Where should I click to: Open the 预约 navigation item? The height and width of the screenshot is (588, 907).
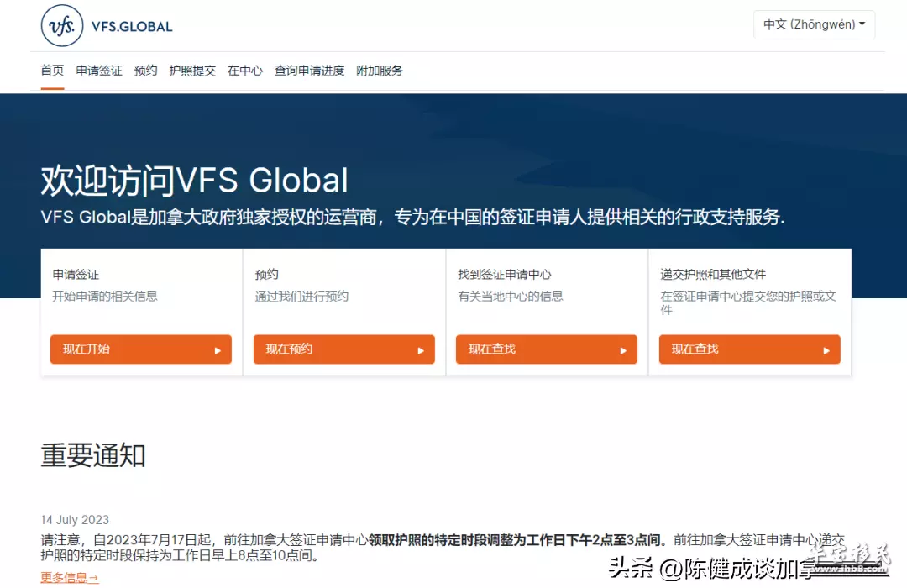[x=146, y=71]
